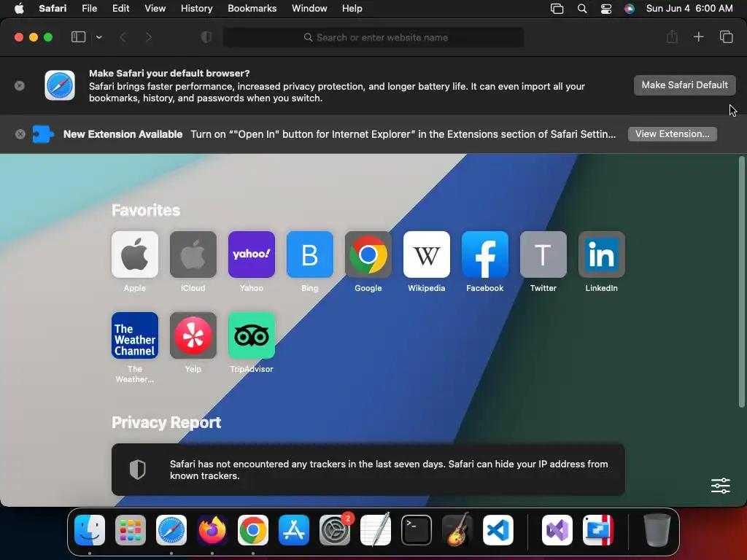The width and height of the screenshot is (747, 560).
Task: Toggle the Safari sidebar button
Action: tap(78, 37)
